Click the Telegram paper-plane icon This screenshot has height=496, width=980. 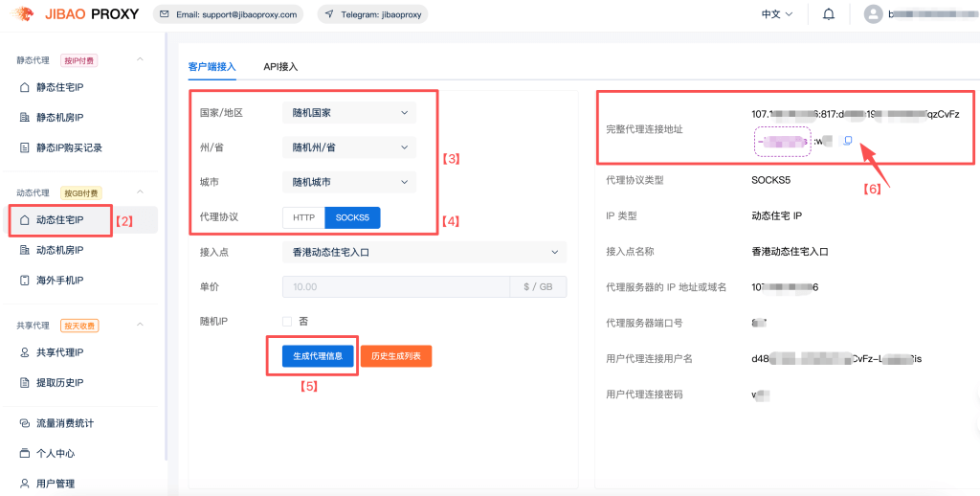pos(329,14)
